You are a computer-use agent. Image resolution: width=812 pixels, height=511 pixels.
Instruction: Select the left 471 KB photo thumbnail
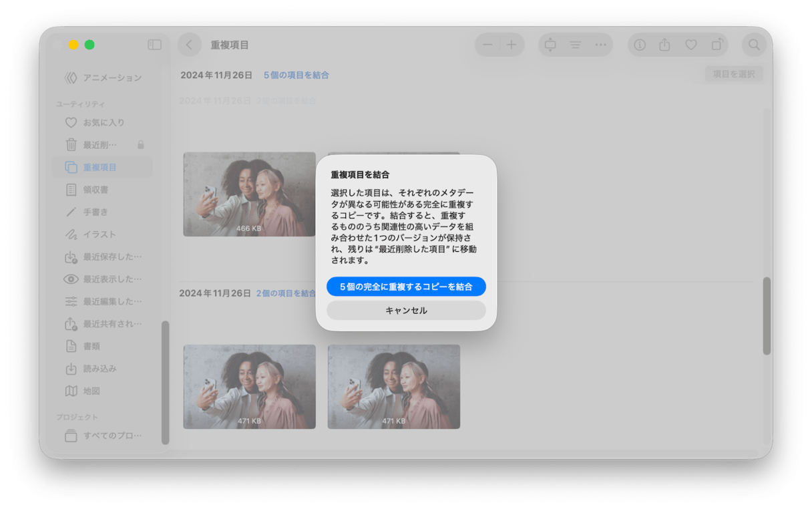[249, 386]
